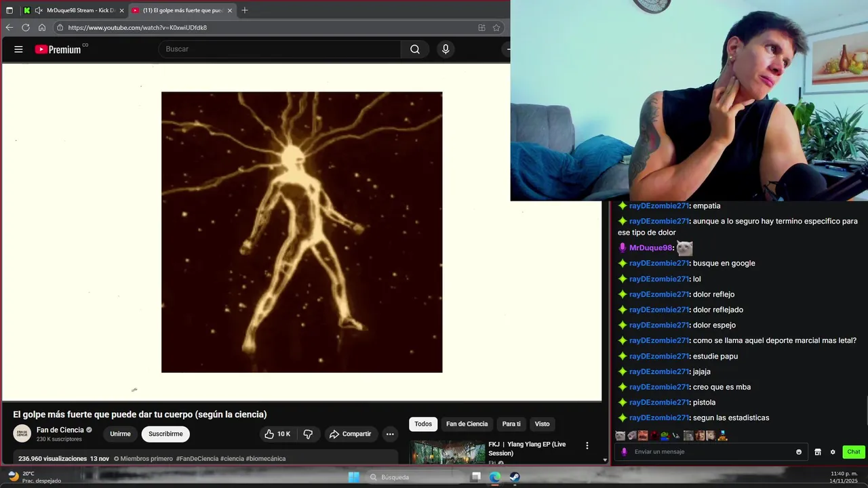This screenshot has width=868, height=488.
Task: Open a new browser tab
Action: [x=245, y=10]
